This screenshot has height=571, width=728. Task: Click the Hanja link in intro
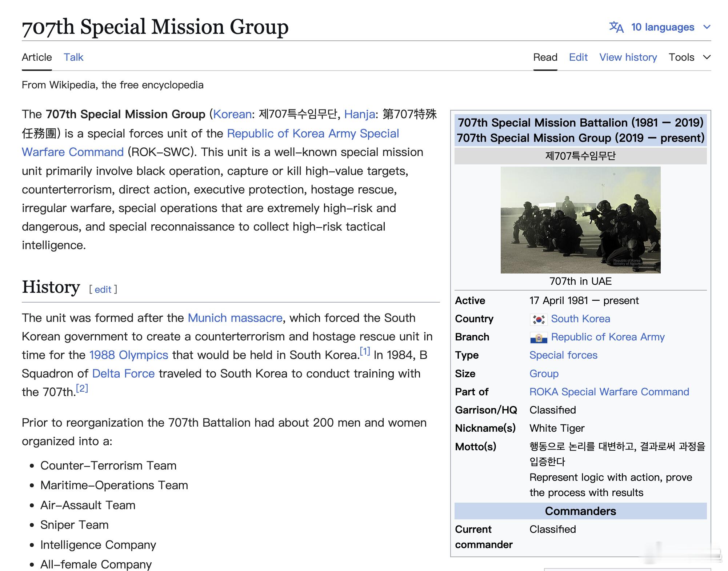(359, 114)
